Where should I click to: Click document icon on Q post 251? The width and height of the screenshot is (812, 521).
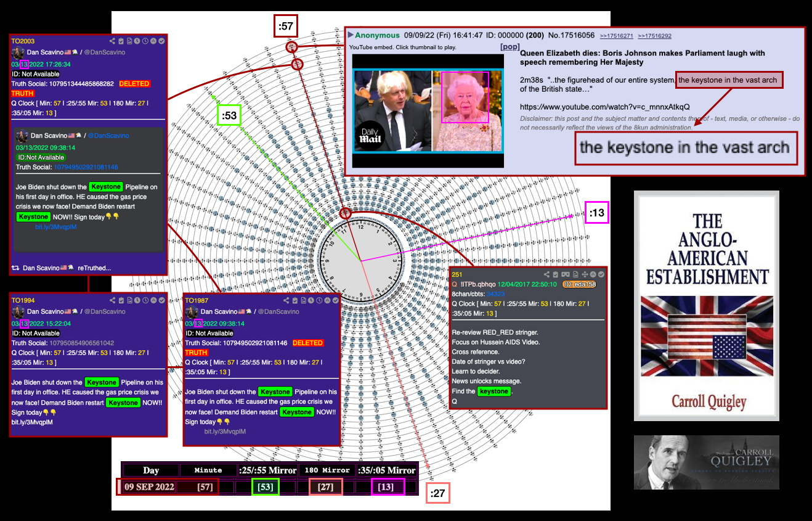(x=575, y=274)
